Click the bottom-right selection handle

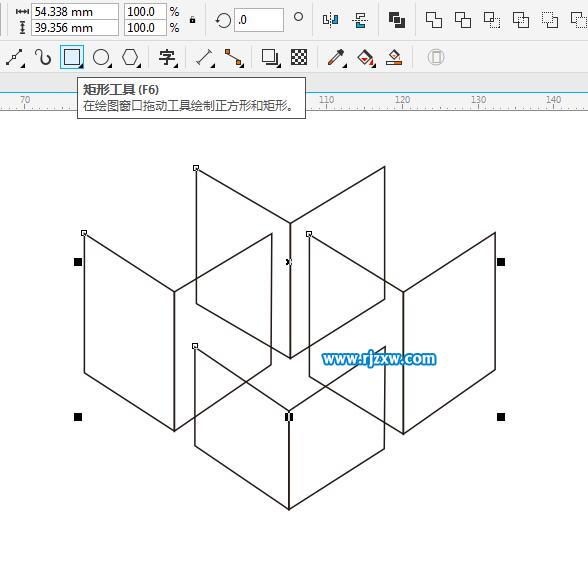tap(501, 417)
